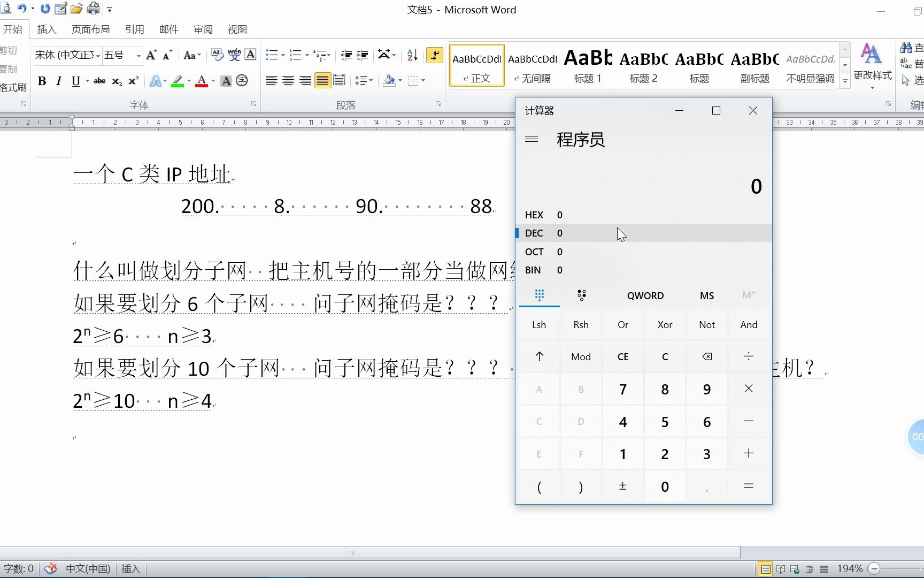
Task: Click the Mod button in calculator
Action: 581,356
